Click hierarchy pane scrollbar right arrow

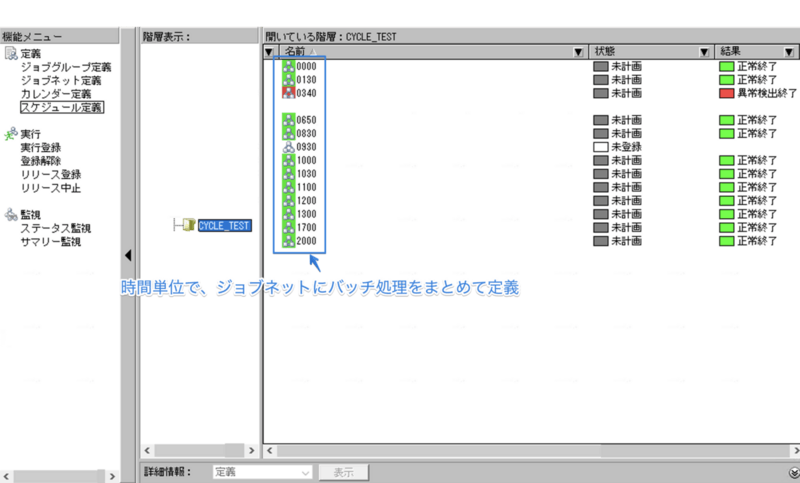(252, 450)
